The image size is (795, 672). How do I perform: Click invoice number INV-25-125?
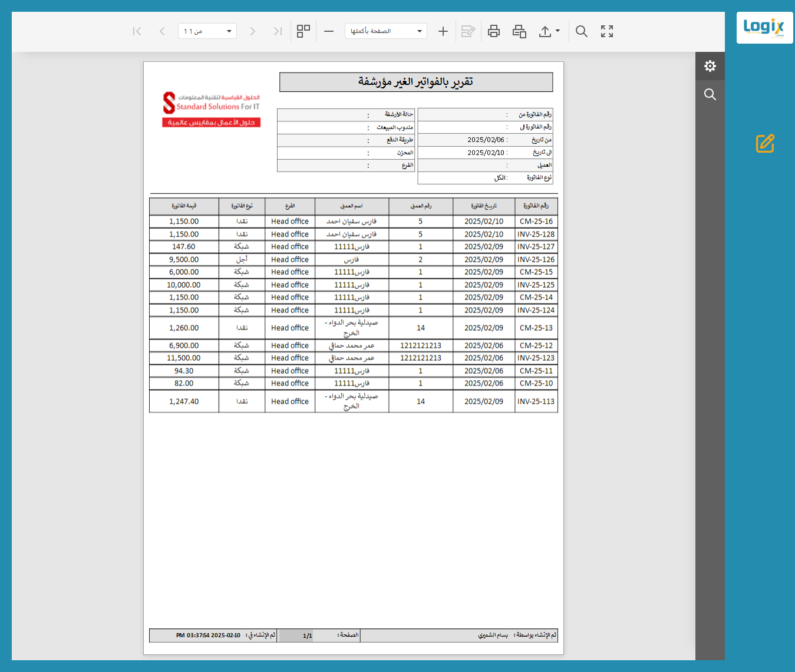536,285
